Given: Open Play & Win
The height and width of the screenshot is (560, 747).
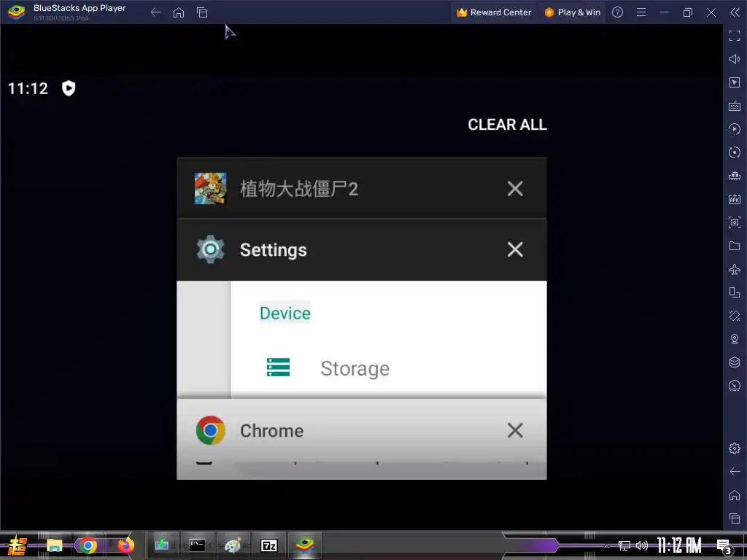Looking at the screenshot, I should pos(572,12).
